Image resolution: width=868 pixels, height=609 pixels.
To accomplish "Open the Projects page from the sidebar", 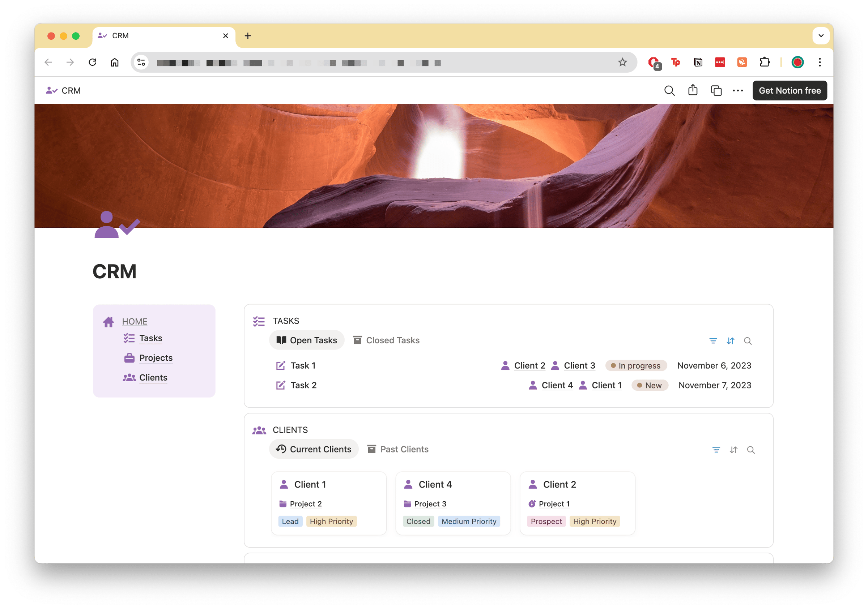I will [156, 358].
